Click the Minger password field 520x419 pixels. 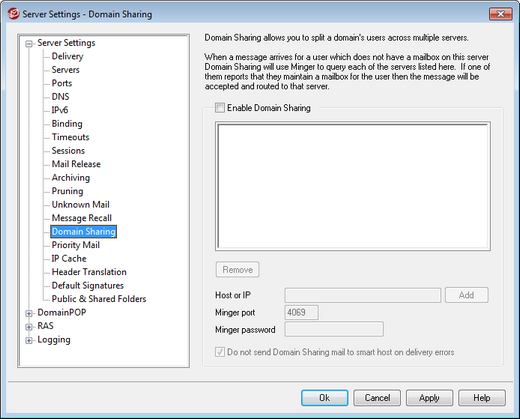point(334,329)
